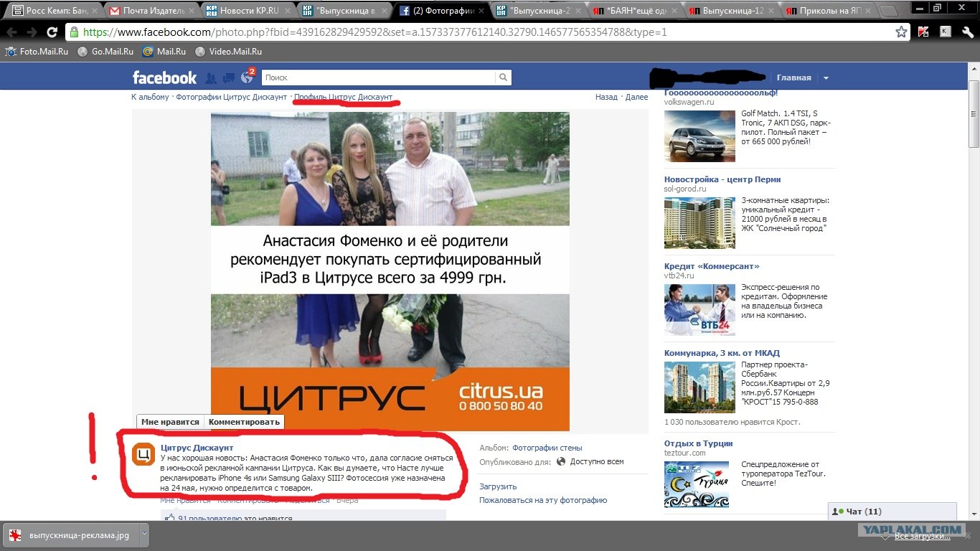Click the volkswagen.ru ad address text
980x551 pixels.
click(x=689, y=102)
